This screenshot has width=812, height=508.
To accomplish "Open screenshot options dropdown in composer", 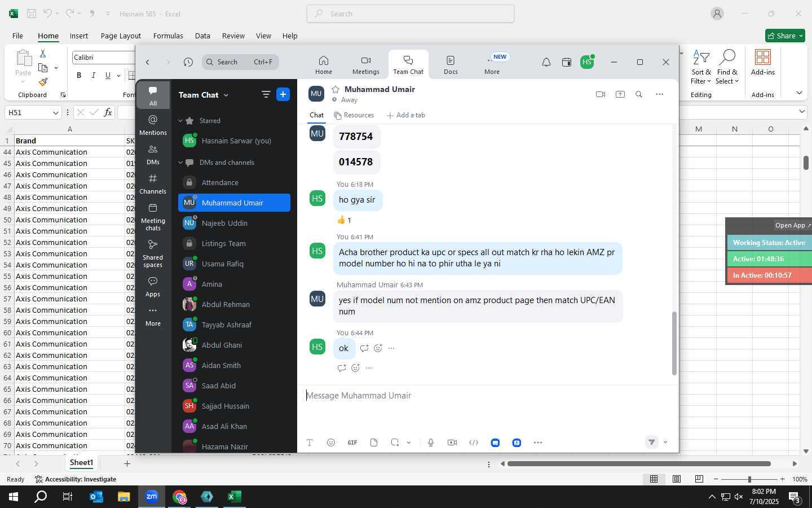I will coord(409,443).
